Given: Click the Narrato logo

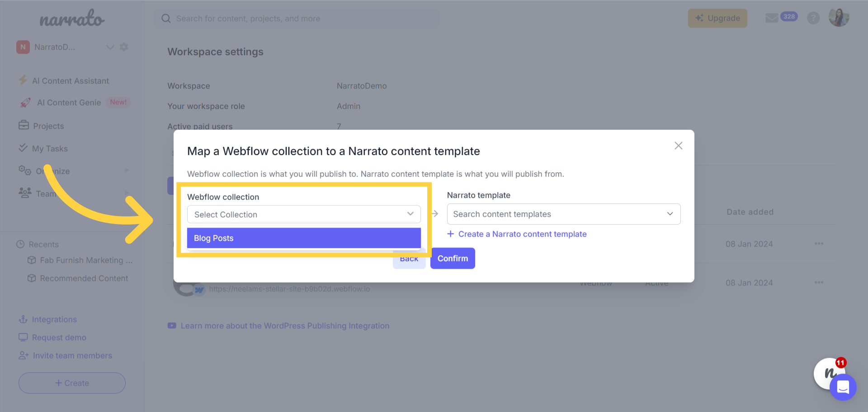Looking at the screenshot, I should tap(72, 19).
